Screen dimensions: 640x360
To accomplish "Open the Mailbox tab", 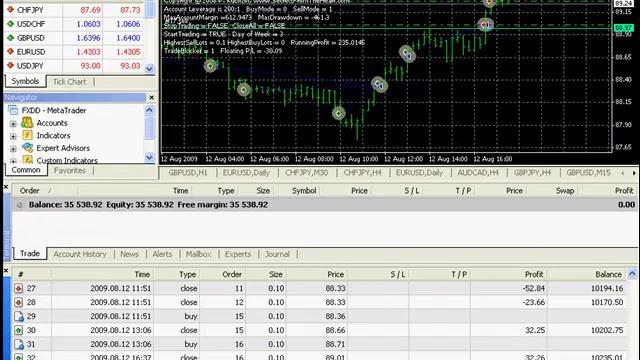I will point(198,254).
